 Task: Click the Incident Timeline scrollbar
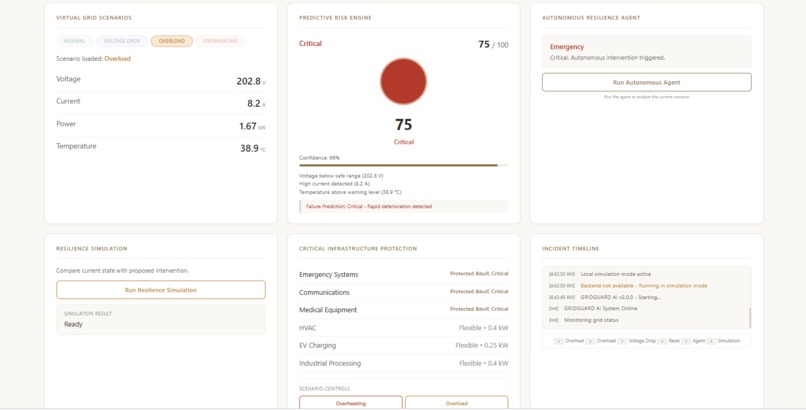[x=749, y=318]
